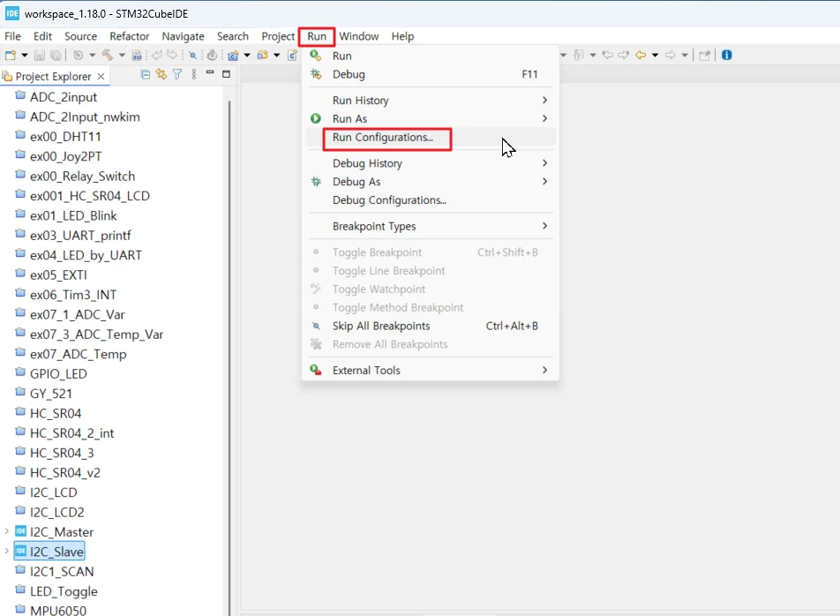Click the magnifier search toolbar icon
This screenshot has height=616, width=840.
[192, 56]
